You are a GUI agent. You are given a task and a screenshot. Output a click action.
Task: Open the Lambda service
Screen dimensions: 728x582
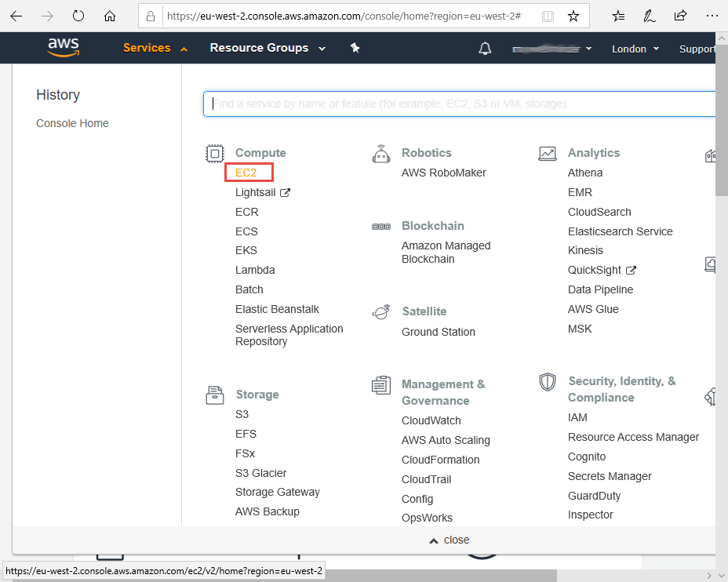pos(255,270)
